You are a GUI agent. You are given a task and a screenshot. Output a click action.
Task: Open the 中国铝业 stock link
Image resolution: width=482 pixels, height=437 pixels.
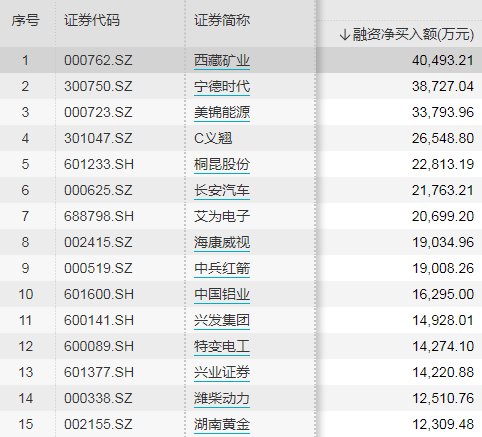[x=222, y=294]
